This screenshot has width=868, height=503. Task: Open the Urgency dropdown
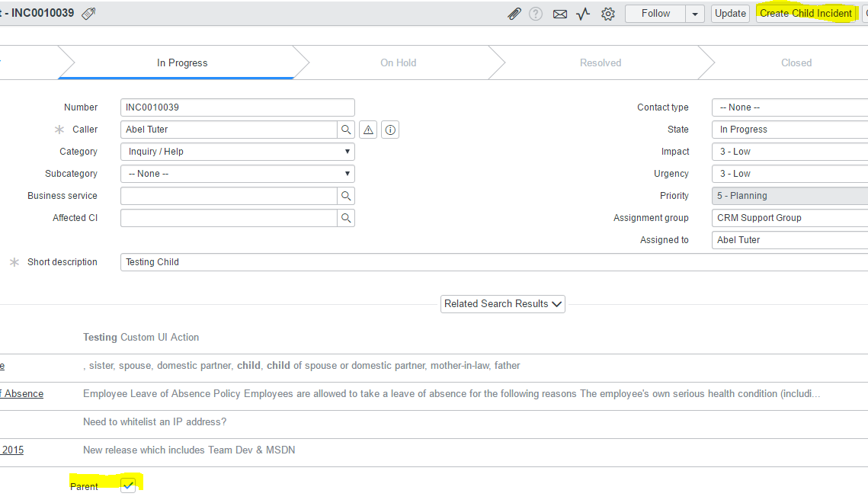tap(790, 174)
